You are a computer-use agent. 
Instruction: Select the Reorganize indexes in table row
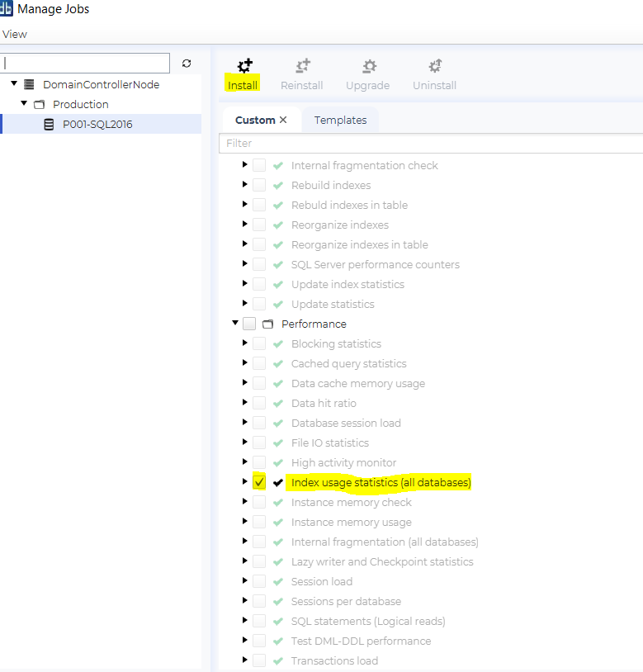[359, 244]
